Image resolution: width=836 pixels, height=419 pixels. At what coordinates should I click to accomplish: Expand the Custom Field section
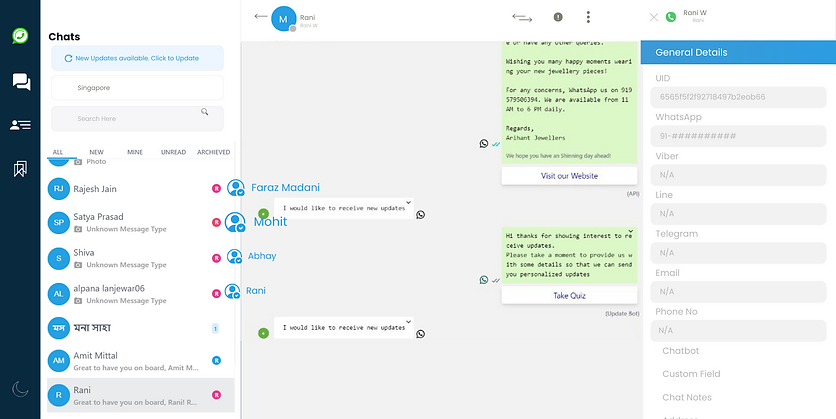(x=690, y=374)
